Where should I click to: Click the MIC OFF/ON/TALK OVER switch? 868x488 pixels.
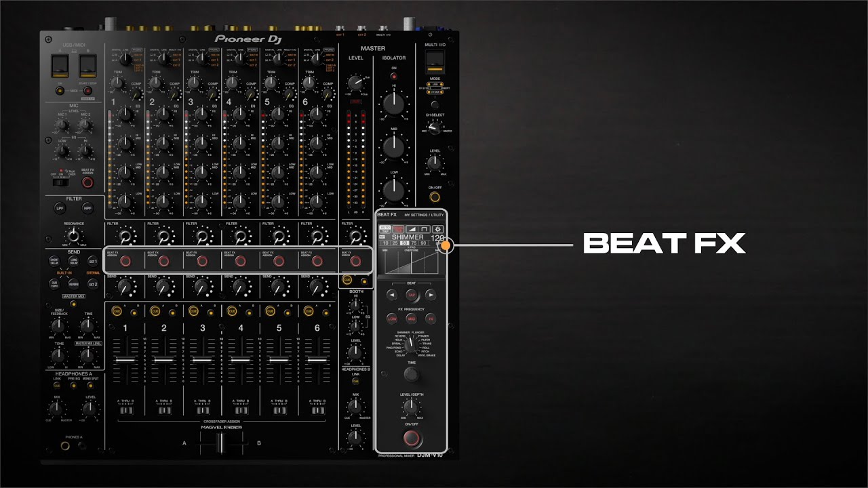(x=61, y=182)
